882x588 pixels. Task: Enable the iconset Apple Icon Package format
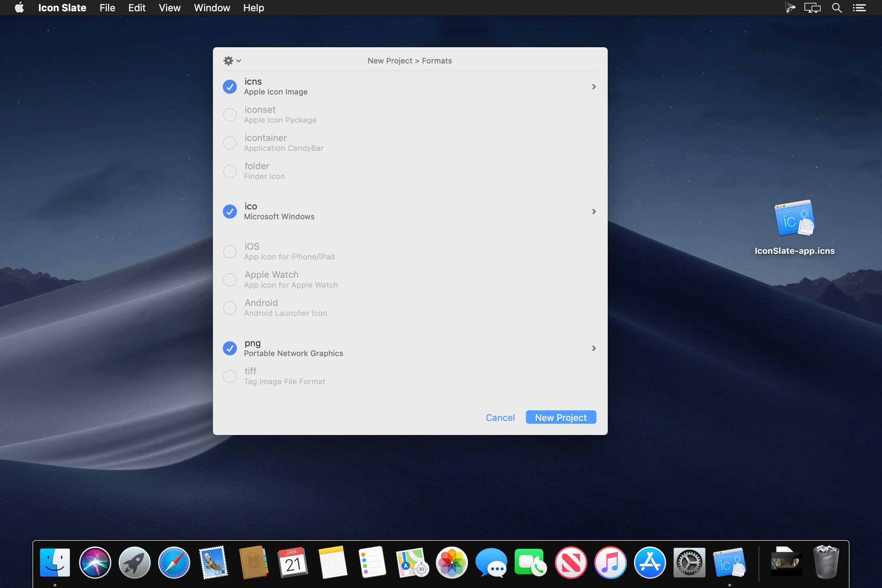tap(229, 115)
